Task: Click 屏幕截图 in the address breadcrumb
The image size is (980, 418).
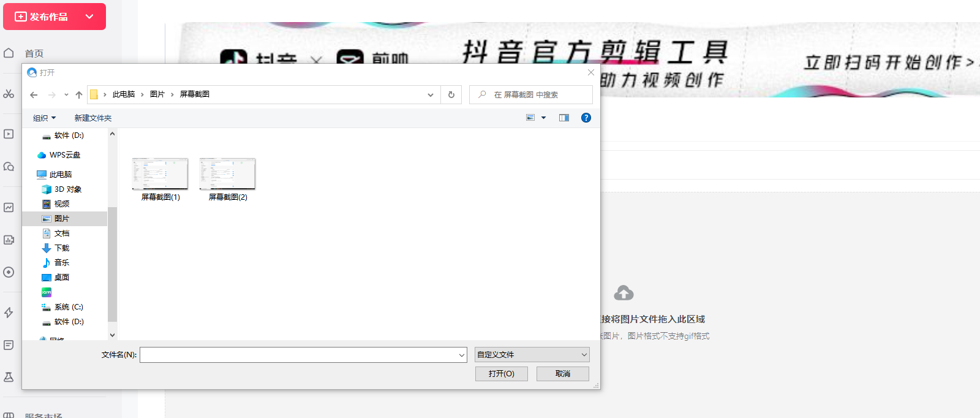Action: [195, 94]
